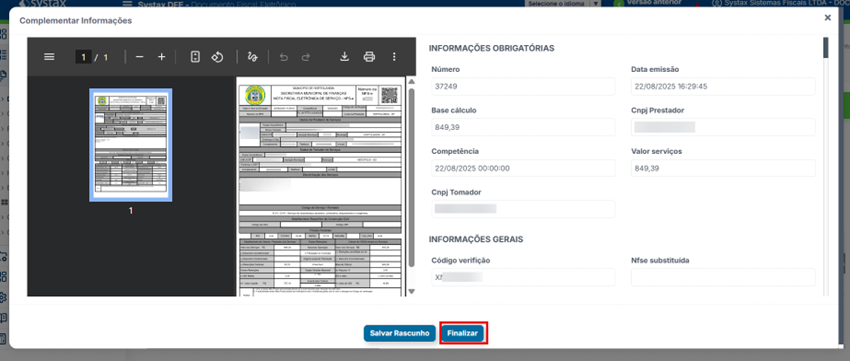Click the form panel vertical scrollbar
The width and height of the screenshot is (850, 361).
click(x=826, y=48)
